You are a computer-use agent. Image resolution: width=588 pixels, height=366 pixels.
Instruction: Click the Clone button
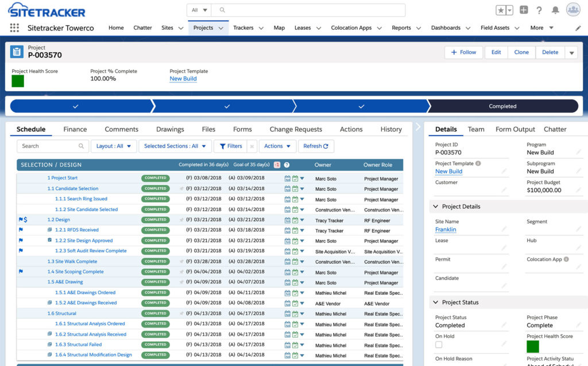click(521, 52)
